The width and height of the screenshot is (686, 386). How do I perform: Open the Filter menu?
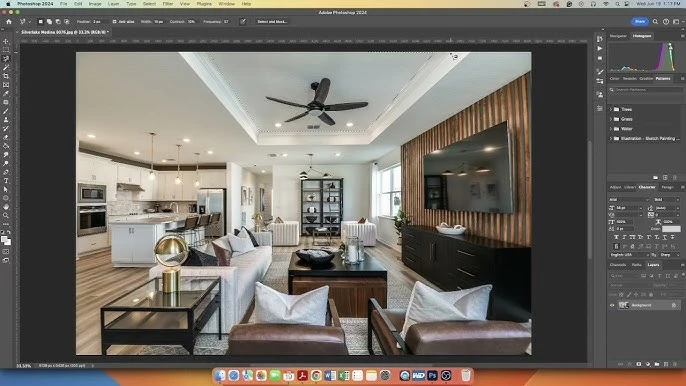click(x=168, y=4)
